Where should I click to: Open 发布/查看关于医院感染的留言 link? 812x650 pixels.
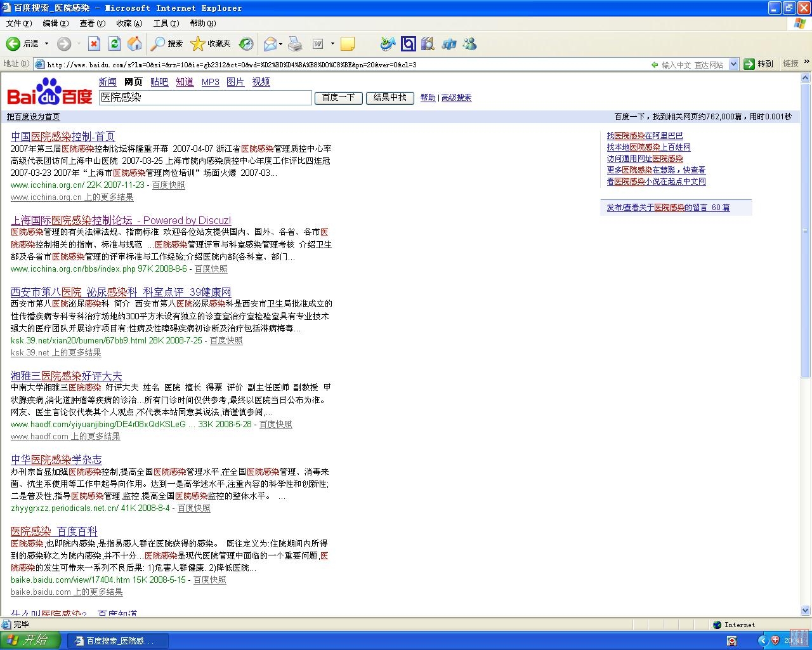click(668, 208)
